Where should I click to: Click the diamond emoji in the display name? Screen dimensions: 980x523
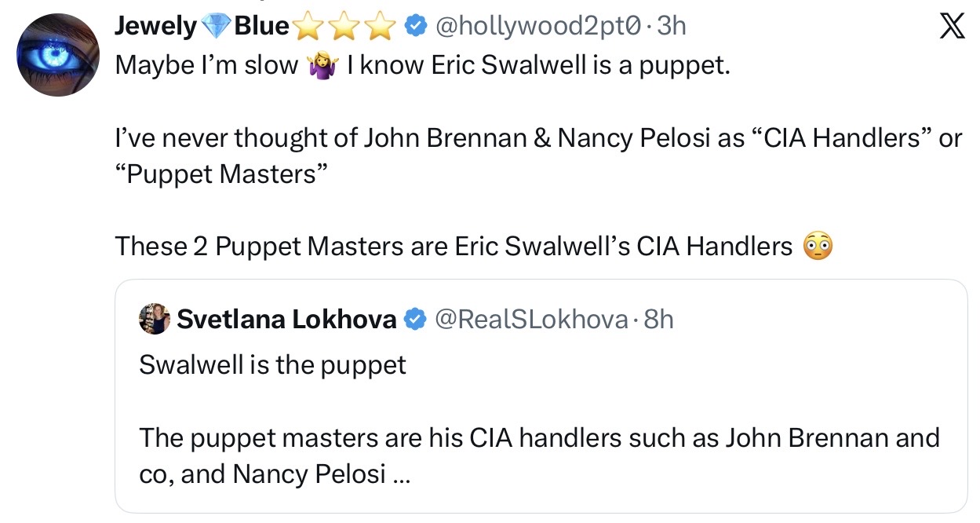[x=215, y=27]
